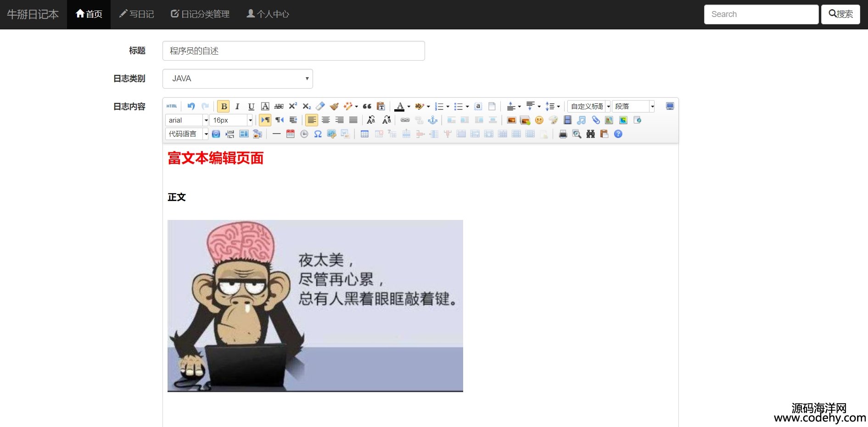Apply the font color swatch
Image resolution: width=868 pixels, height=427 pixels.
pos(400,107)
